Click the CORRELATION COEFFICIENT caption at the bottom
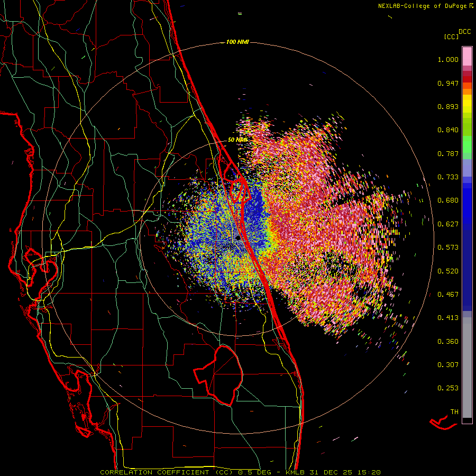Viewport: 476px width, 476px height. (241, 472)
